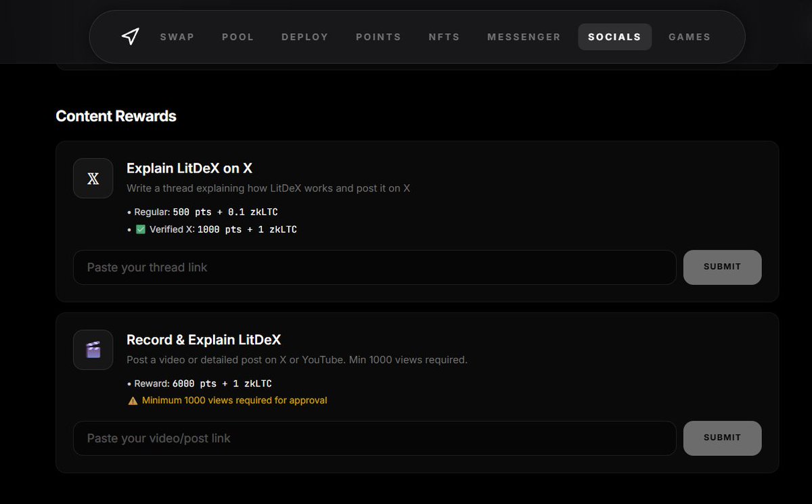
Task: Click the "Write a thread explaining" description
Action: (269, 188)
